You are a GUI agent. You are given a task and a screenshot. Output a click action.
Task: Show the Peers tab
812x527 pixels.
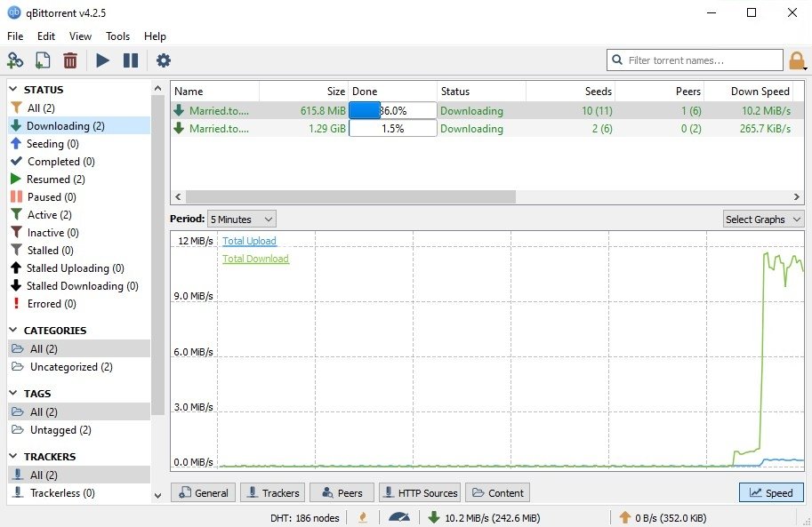pos(341,492)
